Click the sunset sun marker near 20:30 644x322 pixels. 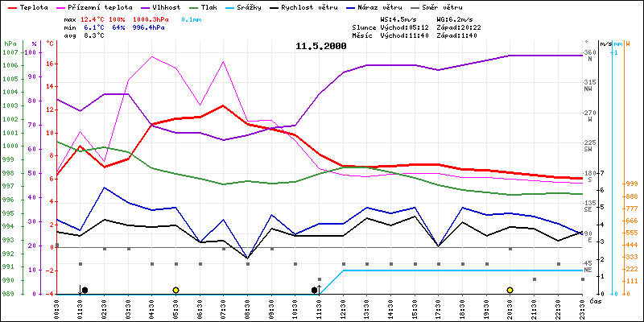pyautogui.click(x=510, y=290)
